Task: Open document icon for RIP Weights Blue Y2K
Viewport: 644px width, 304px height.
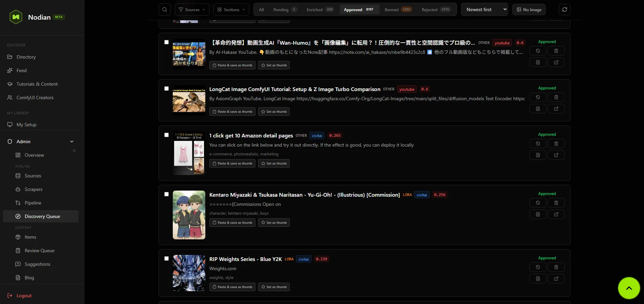Action: [538, 279]
